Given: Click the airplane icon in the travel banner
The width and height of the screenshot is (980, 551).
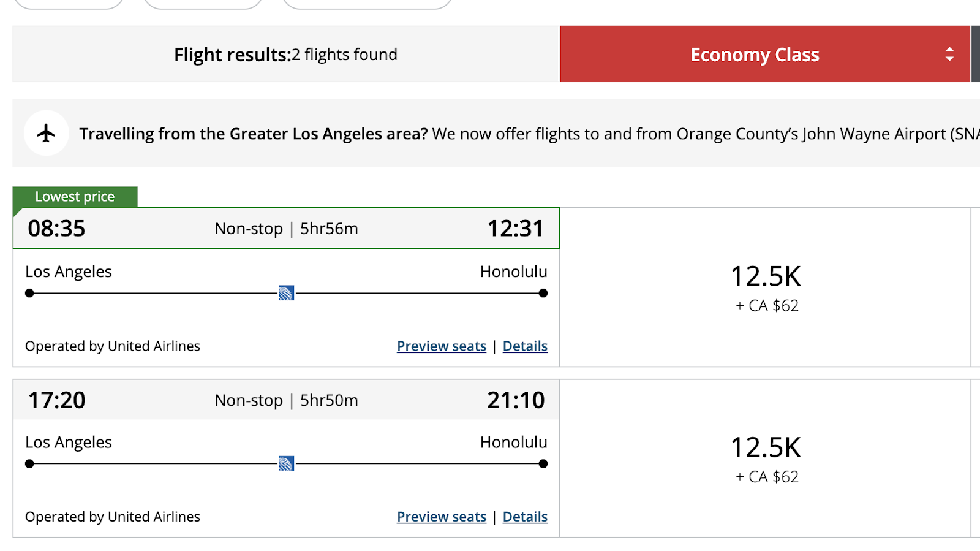Looking at the screenshot, I should (46, 133).
